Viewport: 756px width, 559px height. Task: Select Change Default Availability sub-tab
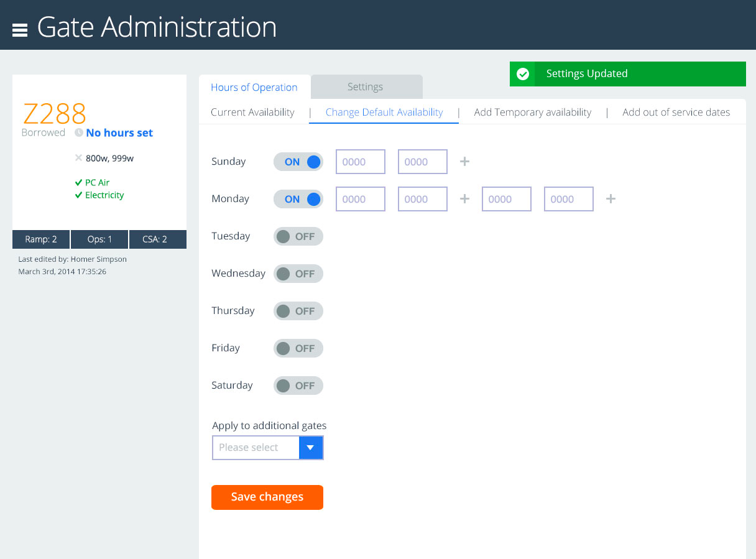(x=384, y=113)
